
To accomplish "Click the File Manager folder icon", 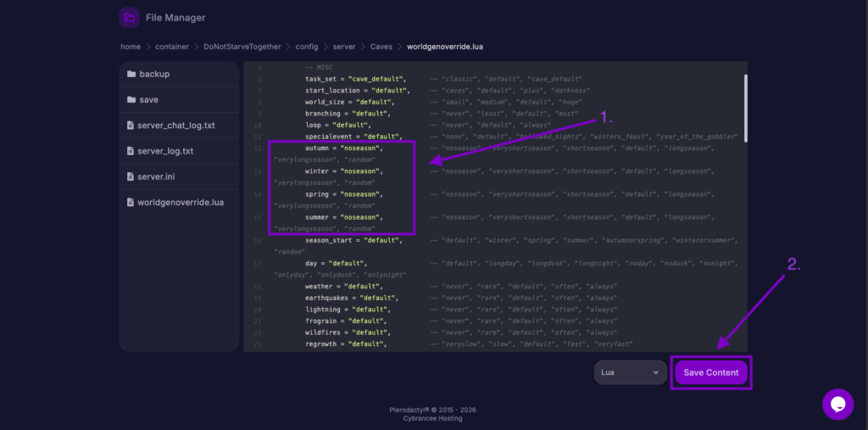I will click(129, 17).
